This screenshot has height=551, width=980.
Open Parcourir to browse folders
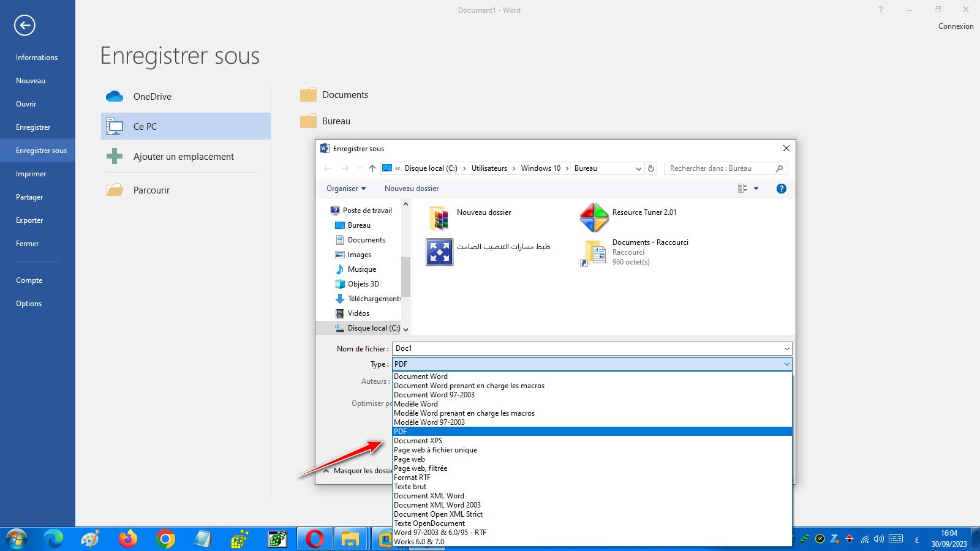(186, 190)
